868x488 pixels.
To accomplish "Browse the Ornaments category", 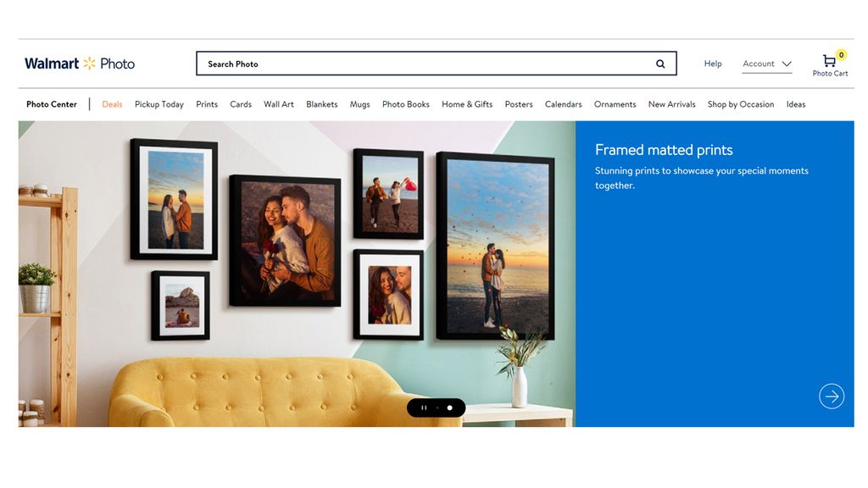I will pos(615,104).
